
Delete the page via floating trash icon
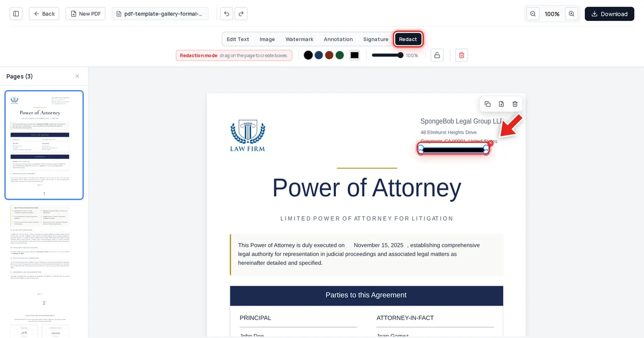515,104
